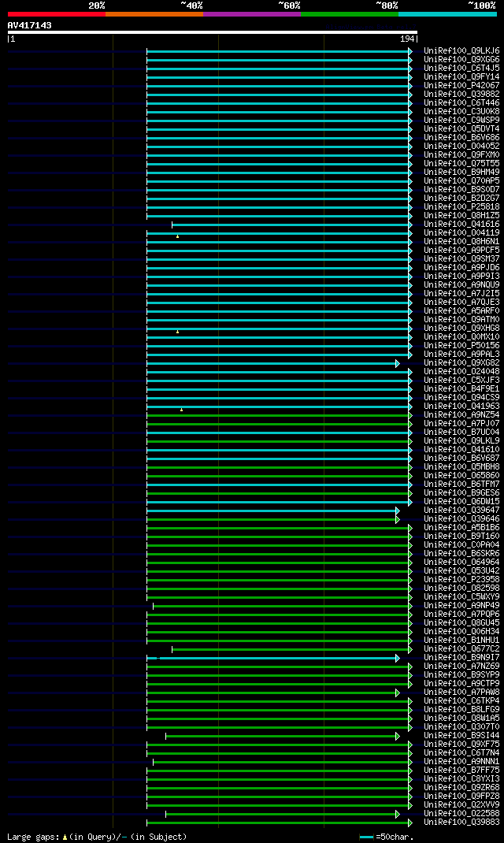Select the query name AV417143

(30, 25)
